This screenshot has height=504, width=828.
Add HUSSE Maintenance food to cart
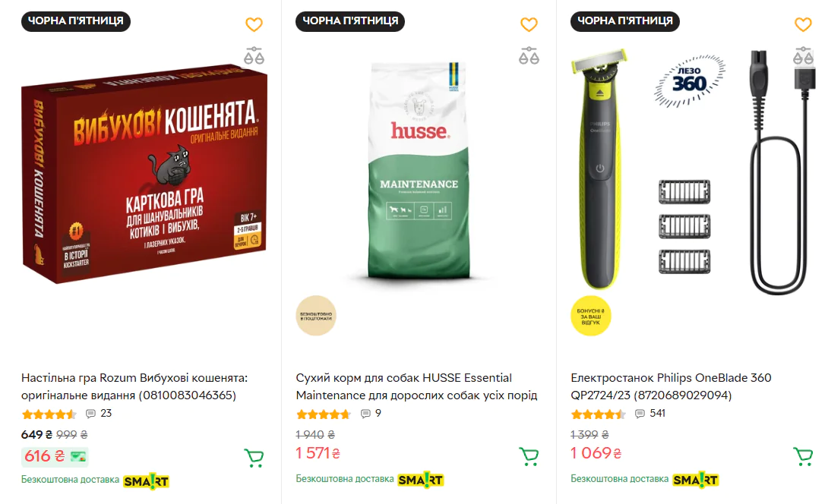point(529,456)
